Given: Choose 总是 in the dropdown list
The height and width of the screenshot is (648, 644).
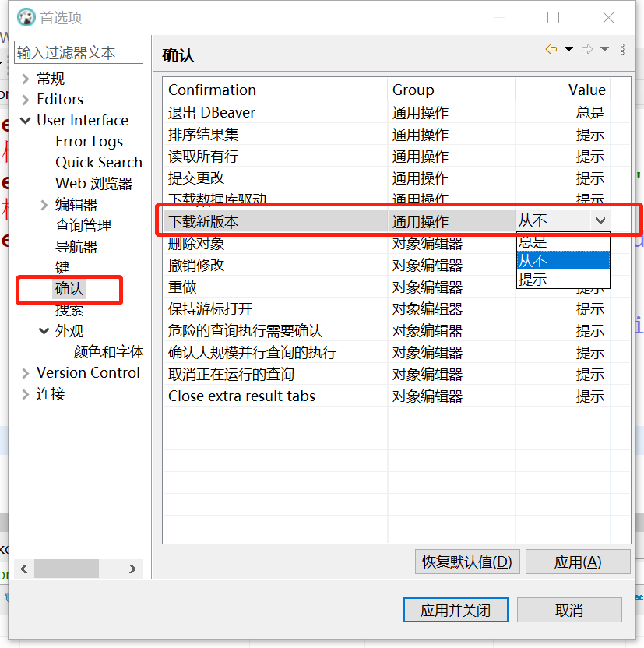Looking at the screenshot, I should coord(563,241).
